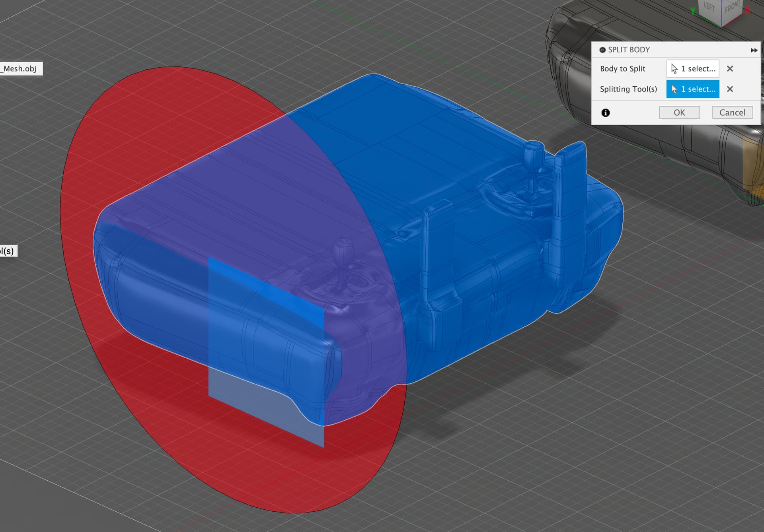Click the _Mesh.obj label
This screenshot has width=764, height=532.
[20, 69]
